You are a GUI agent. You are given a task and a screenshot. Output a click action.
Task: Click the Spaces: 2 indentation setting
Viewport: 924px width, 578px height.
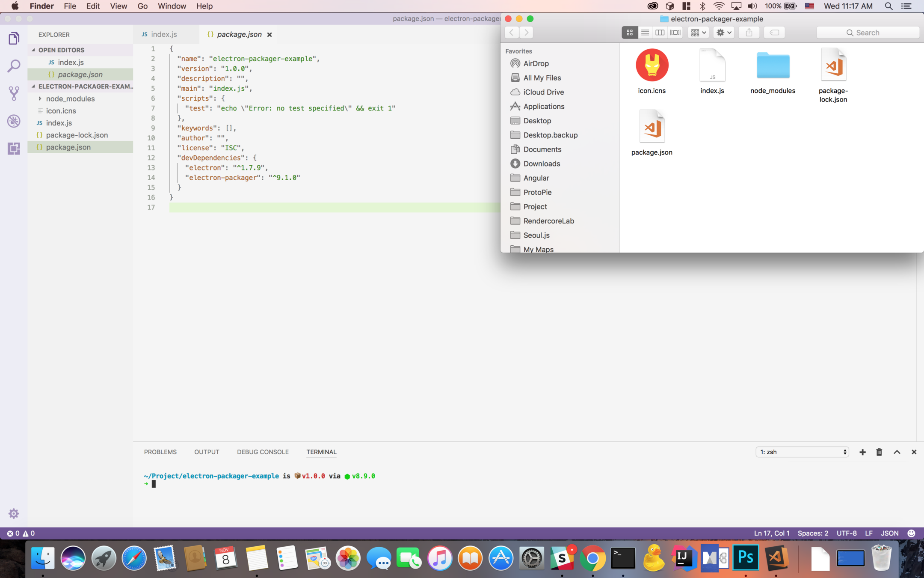click(812, 533)
